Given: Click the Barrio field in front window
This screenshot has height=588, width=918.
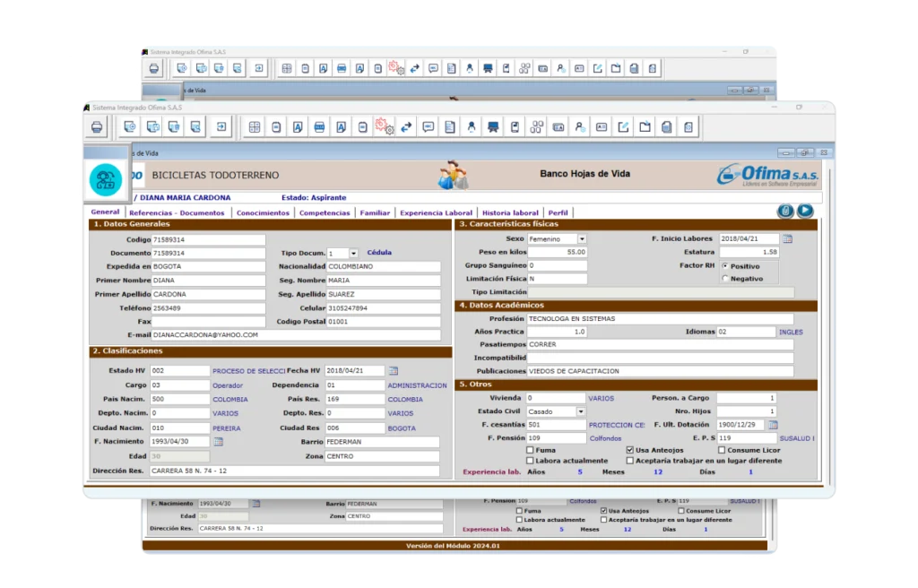Looking at the screenshot, I should pyautogui.click(x=382, y=442).
